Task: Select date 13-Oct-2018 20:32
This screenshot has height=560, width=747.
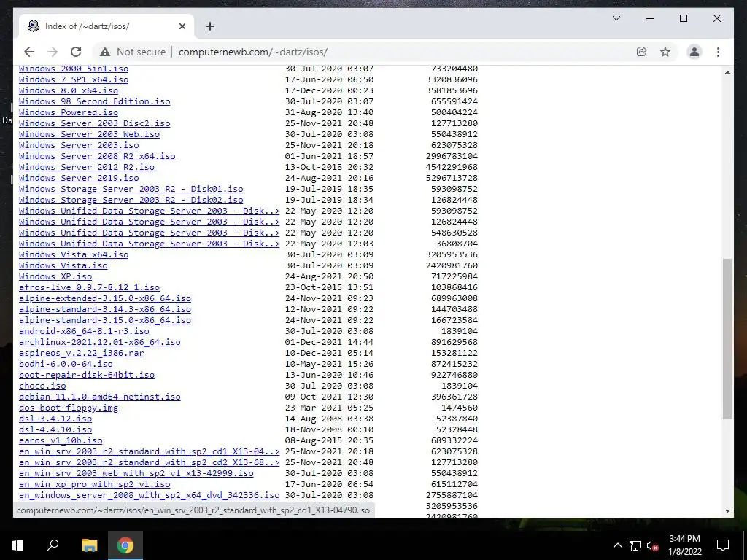Action: click(329, 167)
